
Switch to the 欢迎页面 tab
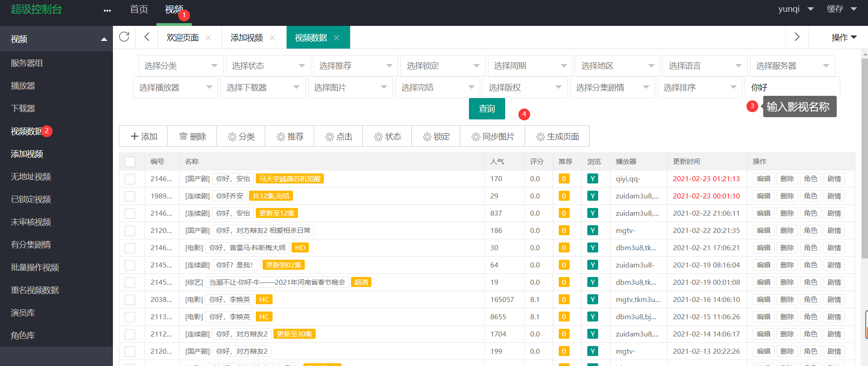tap(182, 38)
